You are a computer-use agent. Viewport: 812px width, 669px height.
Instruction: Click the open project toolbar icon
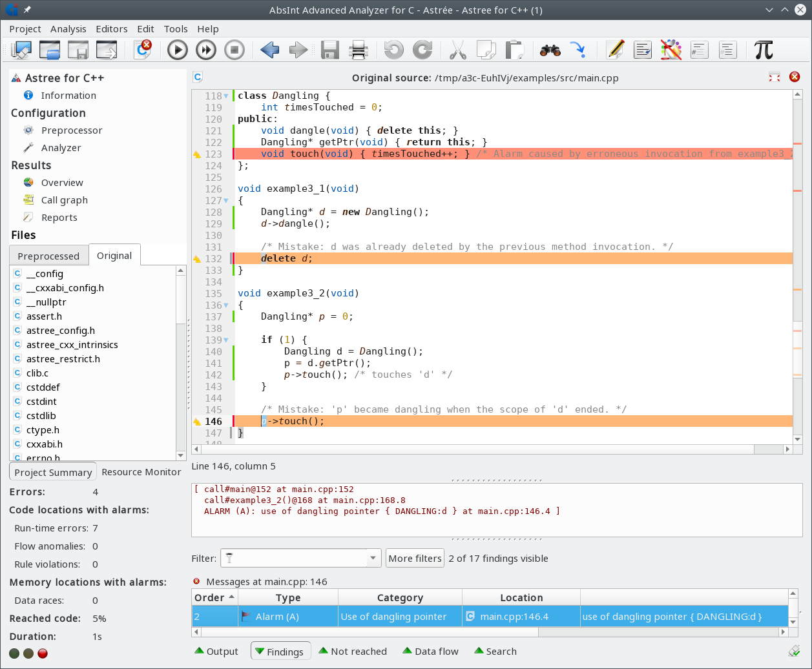coord(50,50)
